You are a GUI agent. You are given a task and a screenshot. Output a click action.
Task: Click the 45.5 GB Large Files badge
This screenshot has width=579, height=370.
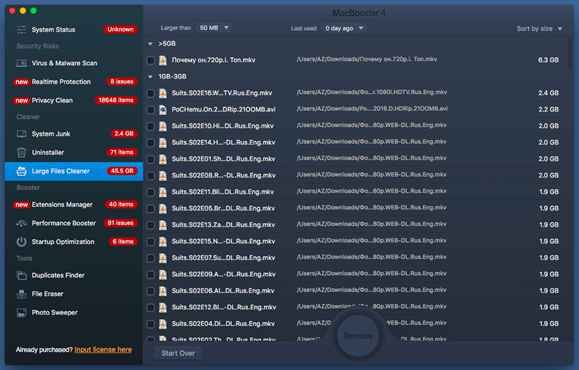(122, 171)
